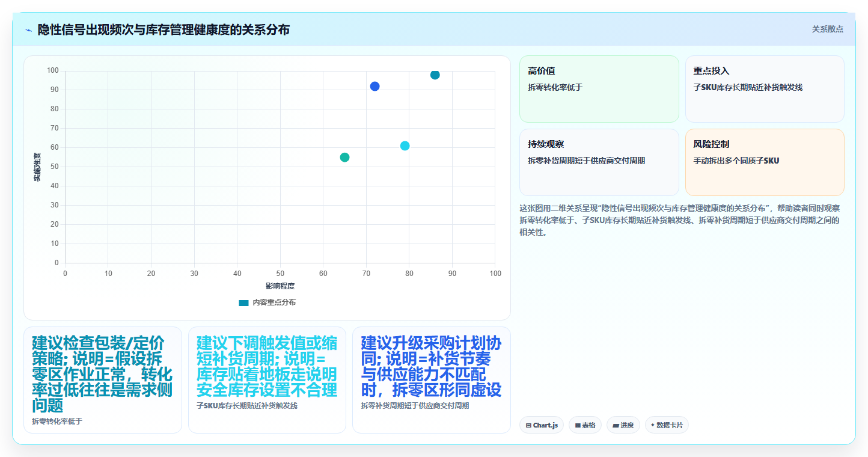Image resolution: width=868 pixels, height=457 pixels.
Task: Click the legend color box for 内容重点分布
Action: (x=243, y=302)
